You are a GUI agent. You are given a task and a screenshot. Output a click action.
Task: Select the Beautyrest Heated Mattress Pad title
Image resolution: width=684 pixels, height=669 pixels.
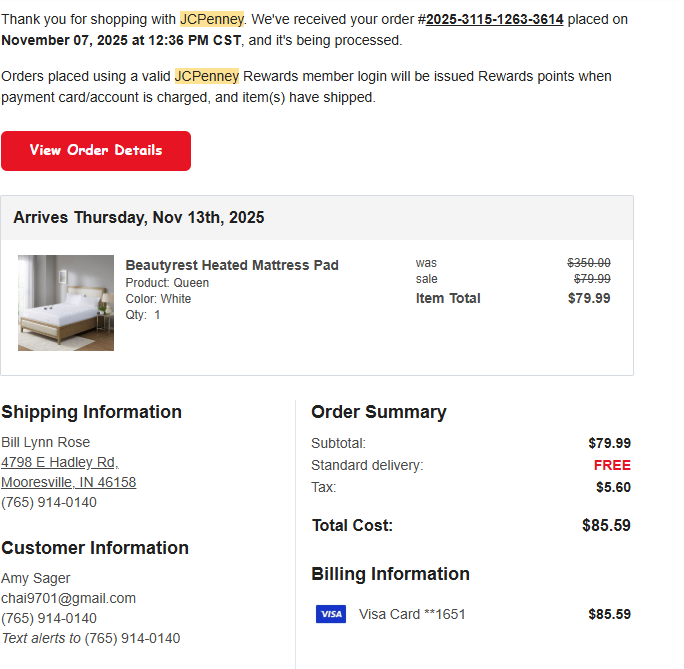pos(232,265)
